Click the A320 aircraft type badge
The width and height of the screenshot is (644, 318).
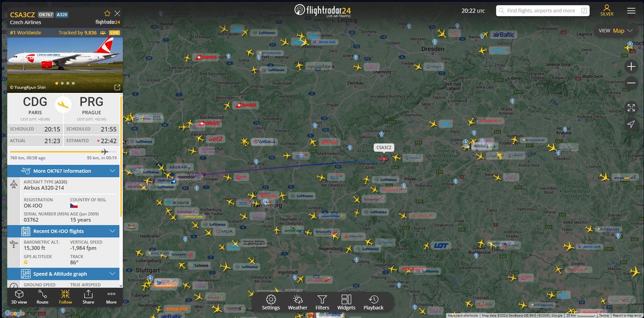click(x=62, y=15)
